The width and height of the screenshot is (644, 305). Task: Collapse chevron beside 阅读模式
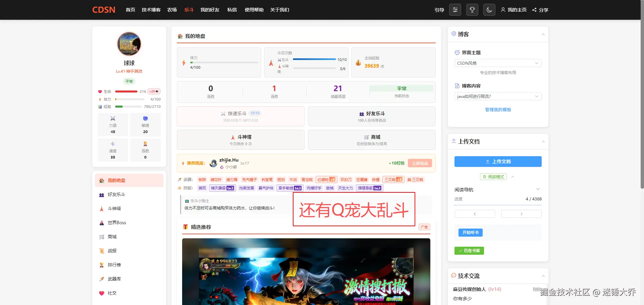click(x=513, y=177)
